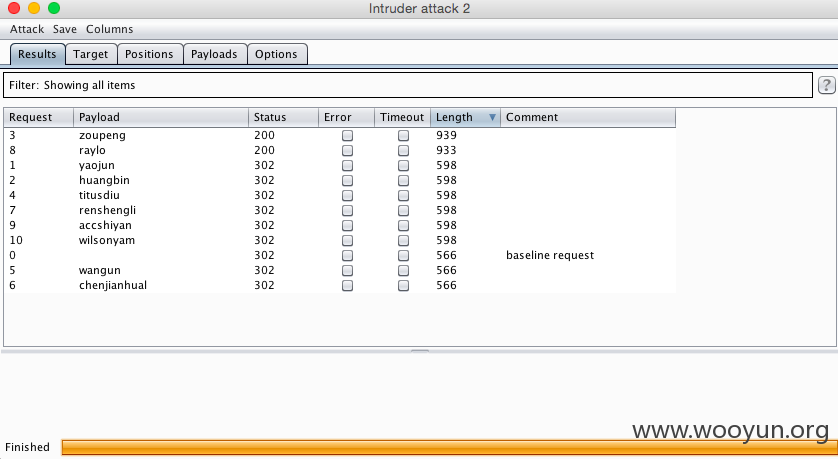Screen dimensions: 838x459
Task: Switch to the Results tab
Action: [x=37, y=54]
